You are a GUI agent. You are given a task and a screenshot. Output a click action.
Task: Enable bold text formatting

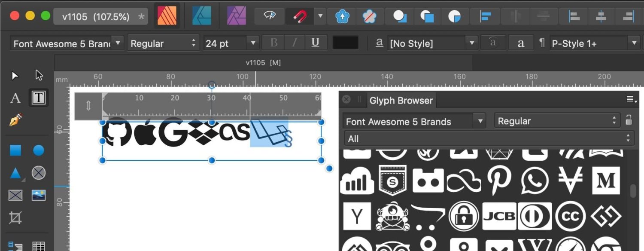(x=273, y=43)
